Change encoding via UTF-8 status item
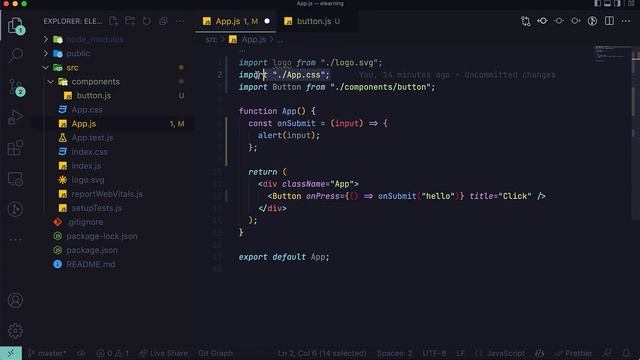The width and height of the screenshot is (640, 360). point(434,353)
